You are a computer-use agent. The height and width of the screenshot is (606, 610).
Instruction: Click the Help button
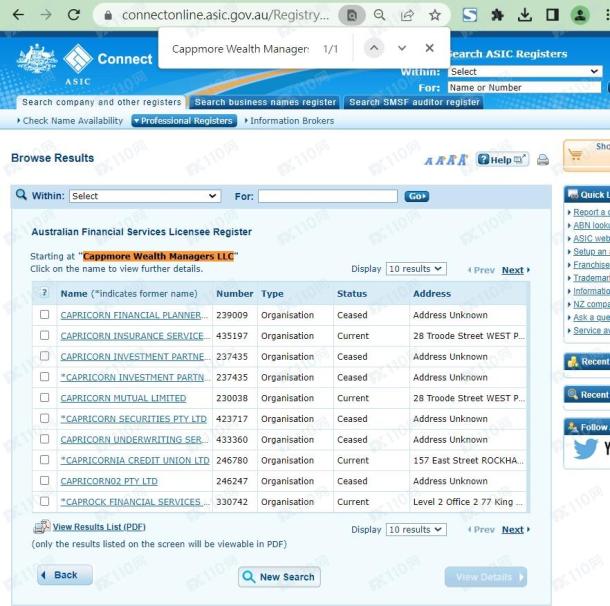click(x=502, y=159)
